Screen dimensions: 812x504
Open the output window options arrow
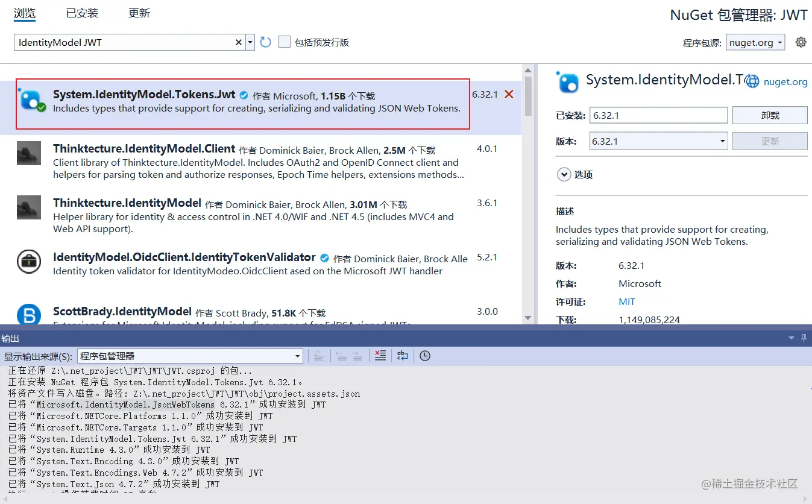792,338
